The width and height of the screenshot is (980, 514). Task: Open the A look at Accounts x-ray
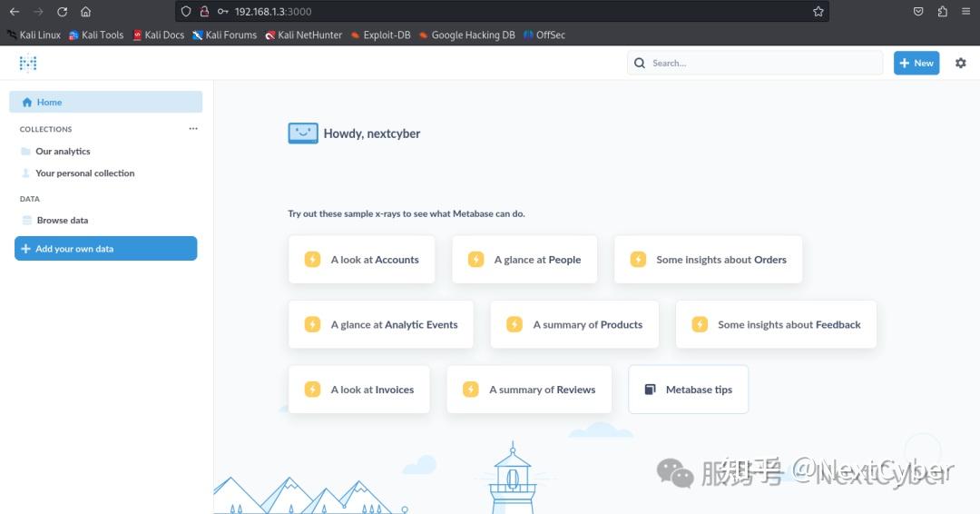click(361, 260)
